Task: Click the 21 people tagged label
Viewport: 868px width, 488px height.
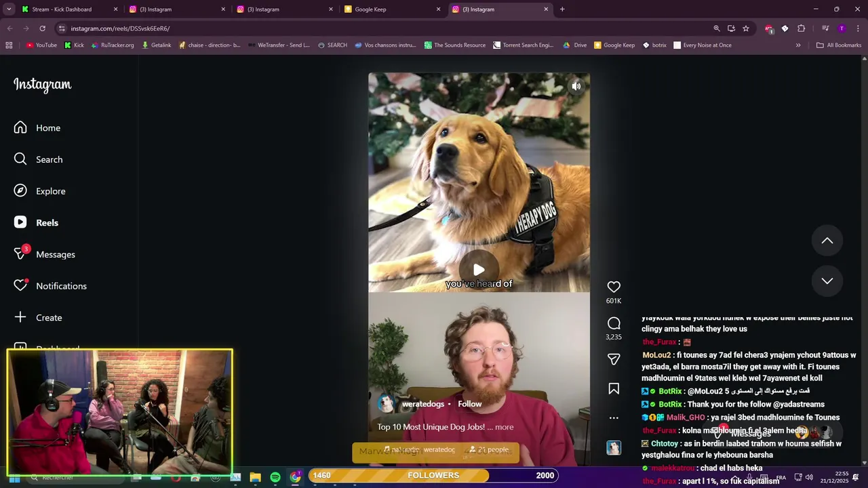Action: (488, 449)
